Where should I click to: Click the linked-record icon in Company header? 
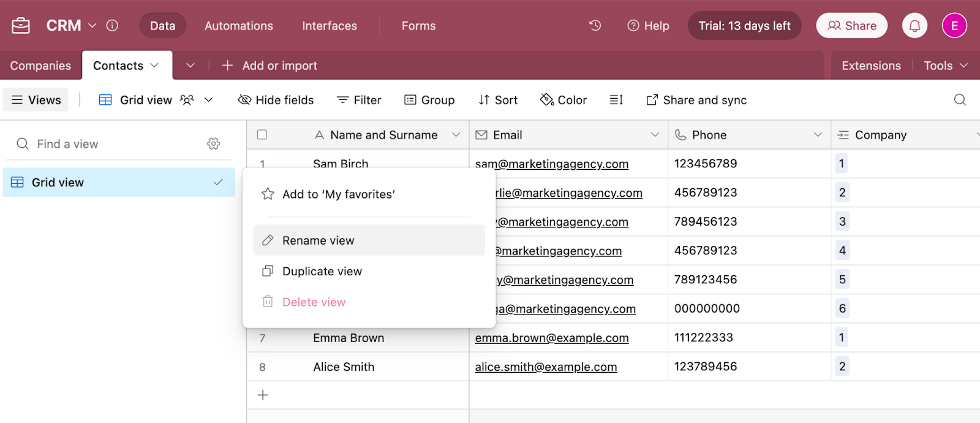843,135
